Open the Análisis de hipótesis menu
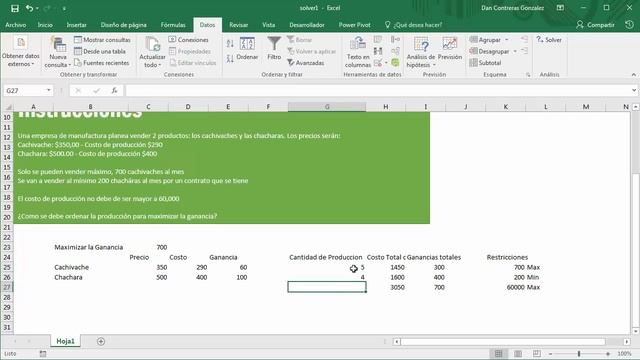 421,52
